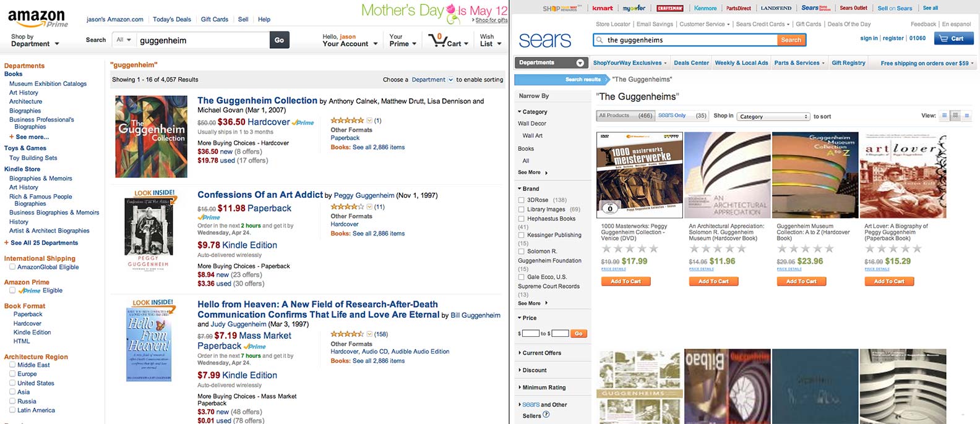Click the Amazon search input field

[203, 40]
